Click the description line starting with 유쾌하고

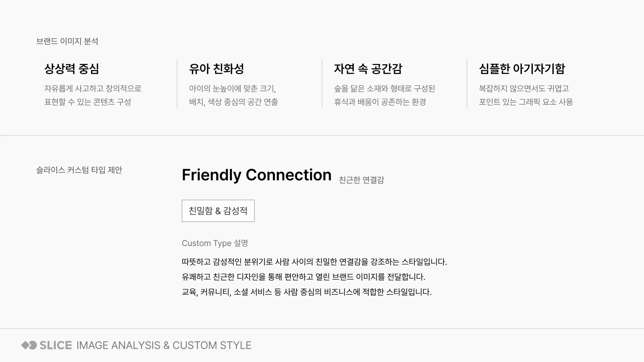pyautogui.click(x=303, y=277)
